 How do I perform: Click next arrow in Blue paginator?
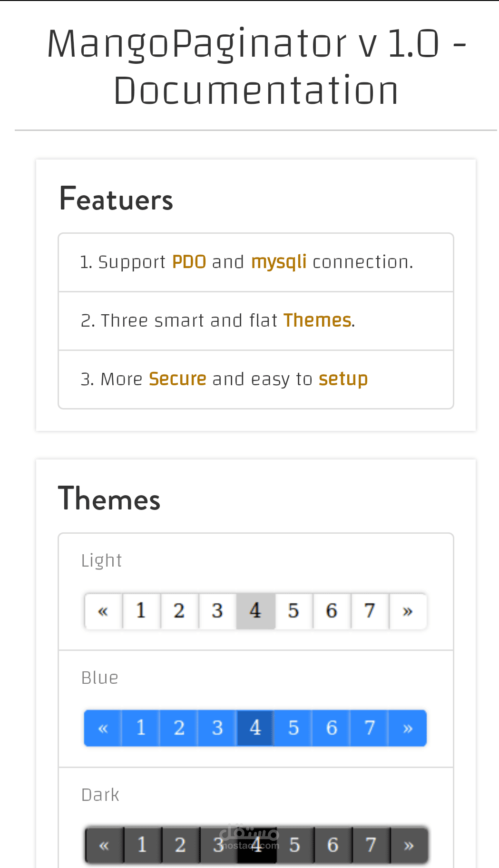coord(408,728)
